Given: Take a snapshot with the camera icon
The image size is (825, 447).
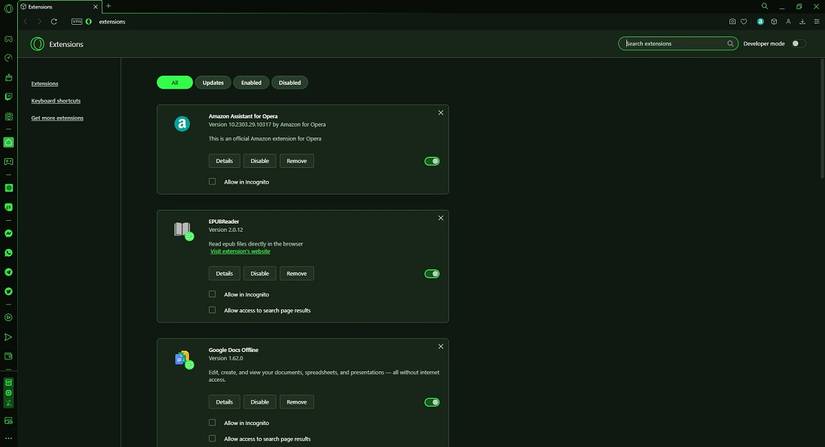Looking at the screenshot, I should (732, 22).
